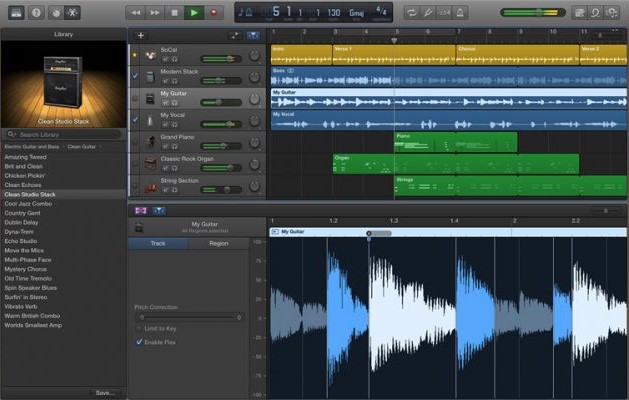Select the Track tab in editor
629x400 pixels.
coord(157,243)
